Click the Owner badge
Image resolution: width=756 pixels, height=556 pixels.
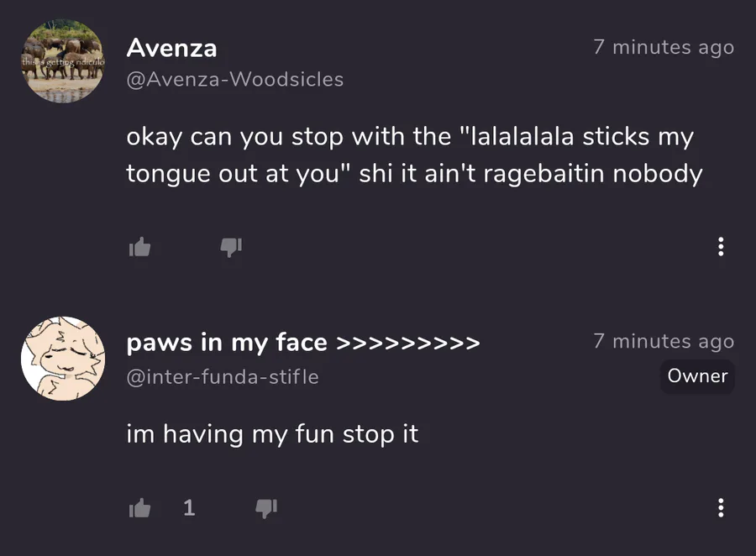[x=697, y=376]
